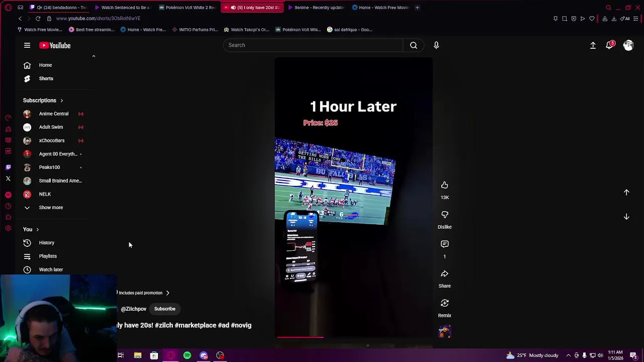Switch to Pokémon Volt White 2 tab
644x362 pixels.
[x=187, y=8]
